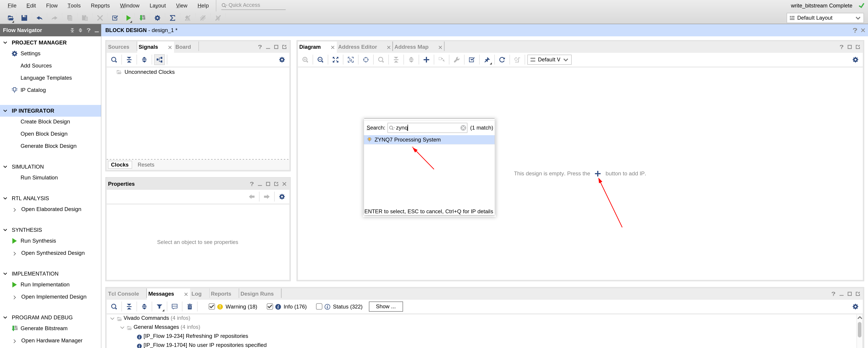Collapse the SYNTHESIS section
Image resolution: width=868 pixels, height=348 pixels.
point(5,230)
